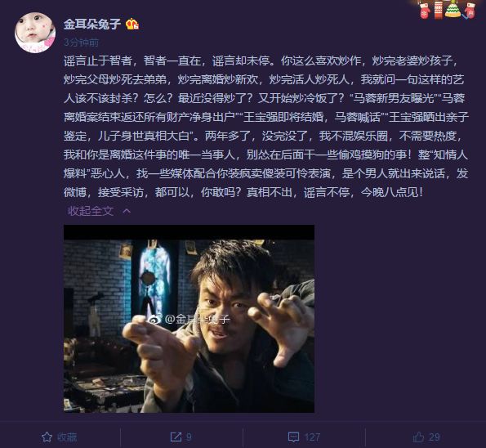This screenshot has width=486, height=448.
Task: Open comments via the speech bubble icon
Action: tap(293, 437)
